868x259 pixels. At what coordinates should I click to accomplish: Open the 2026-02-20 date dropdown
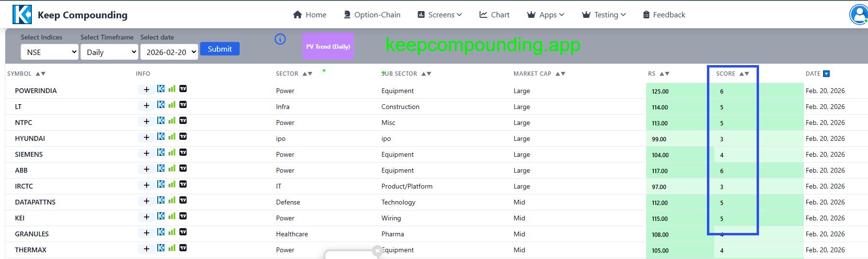click(169, 52)
